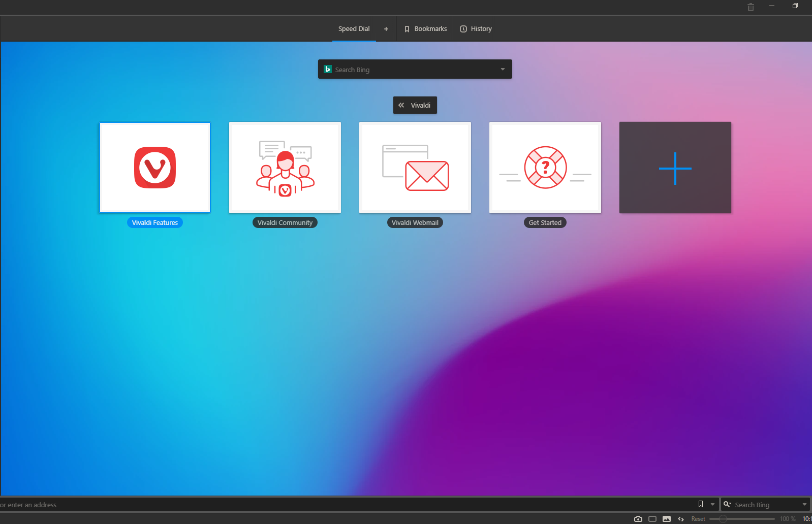Click the Get Started label
The height and width of the screenshot is (524, 812).
point(545,222)
